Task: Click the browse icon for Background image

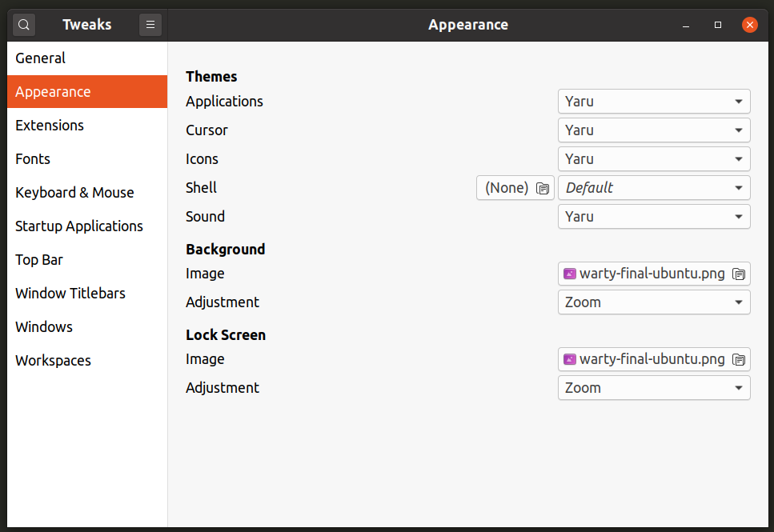Action: coord(739,274)
